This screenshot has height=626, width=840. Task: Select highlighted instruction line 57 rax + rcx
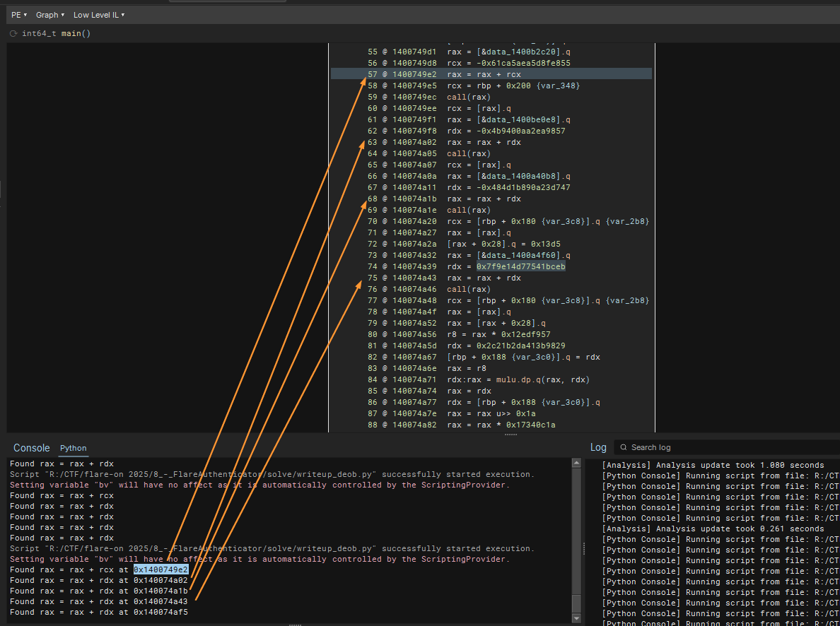484,74
